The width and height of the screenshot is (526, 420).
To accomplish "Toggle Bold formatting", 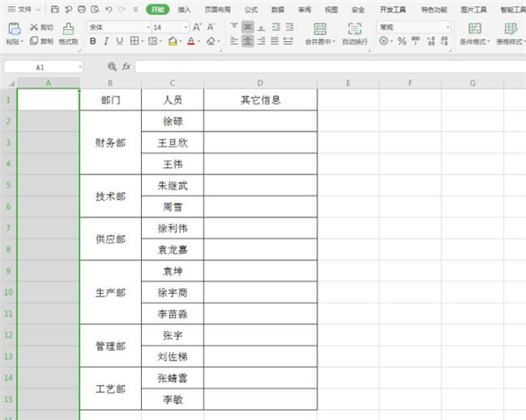I will click(x=93, y=41).
